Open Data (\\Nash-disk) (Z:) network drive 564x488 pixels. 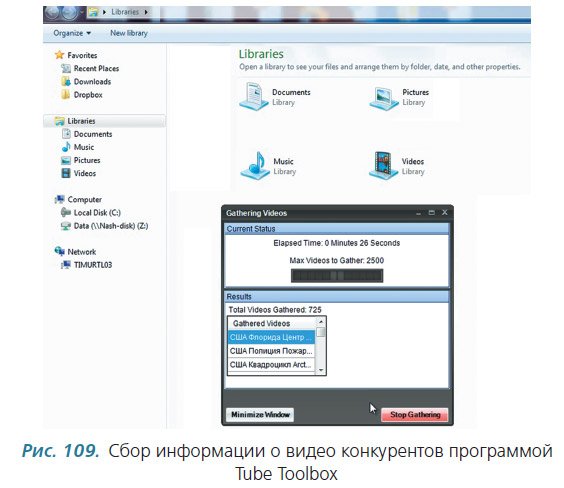coord(104,226)
